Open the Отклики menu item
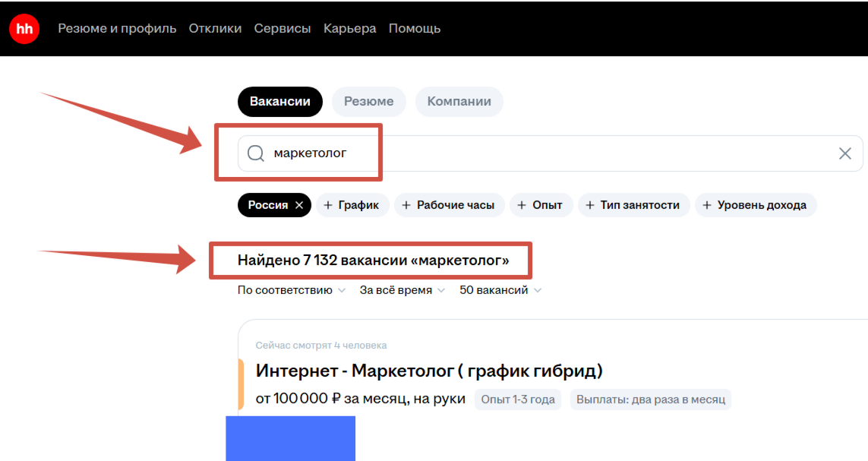The width and height of the screenshot is (868, 461). [x=215, y=29]
